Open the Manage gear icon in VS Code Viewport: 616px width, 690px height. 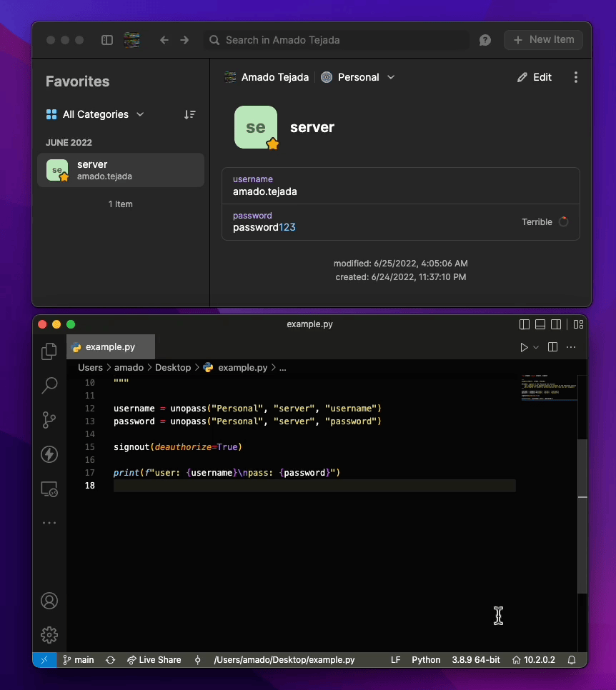49,634
